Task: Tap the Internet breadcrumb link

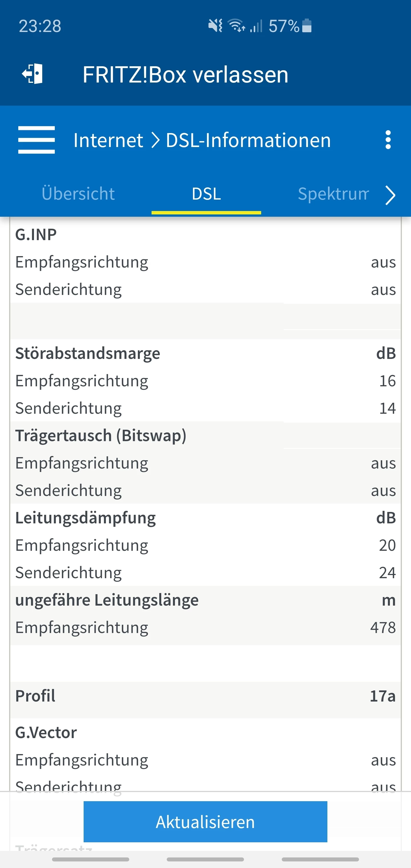Action: coord(108,140)
